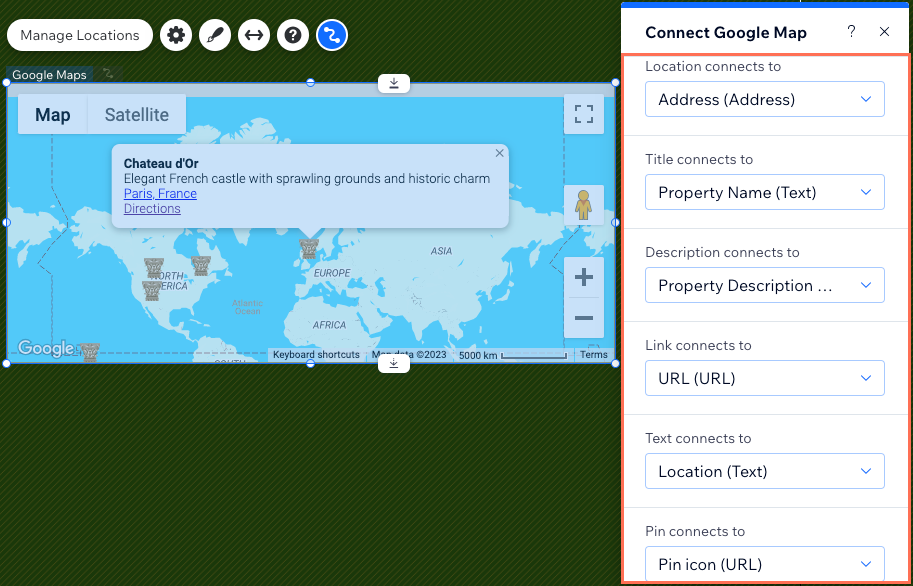Image resolution: width=913 pixels, height=586 pixels.
Task: Close the Chateau d'Or info window
Action: [500, 153]
